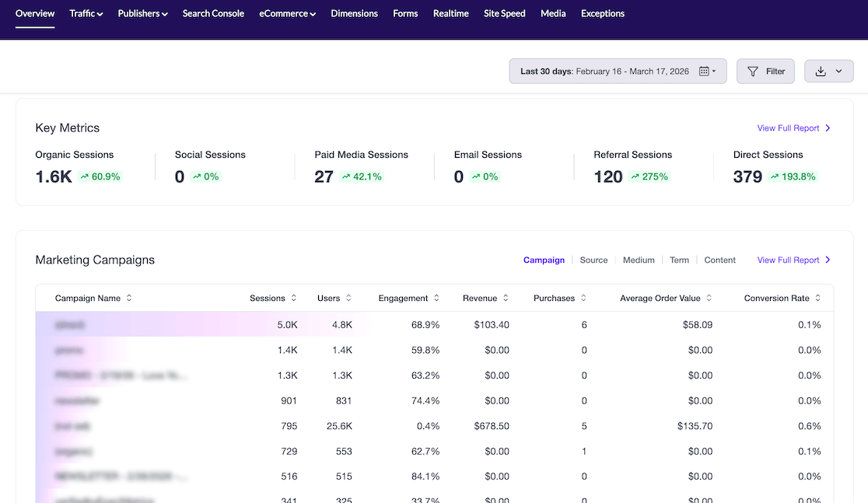
Task: Go to the Realtime menu item
Action: tap(450, 13)
